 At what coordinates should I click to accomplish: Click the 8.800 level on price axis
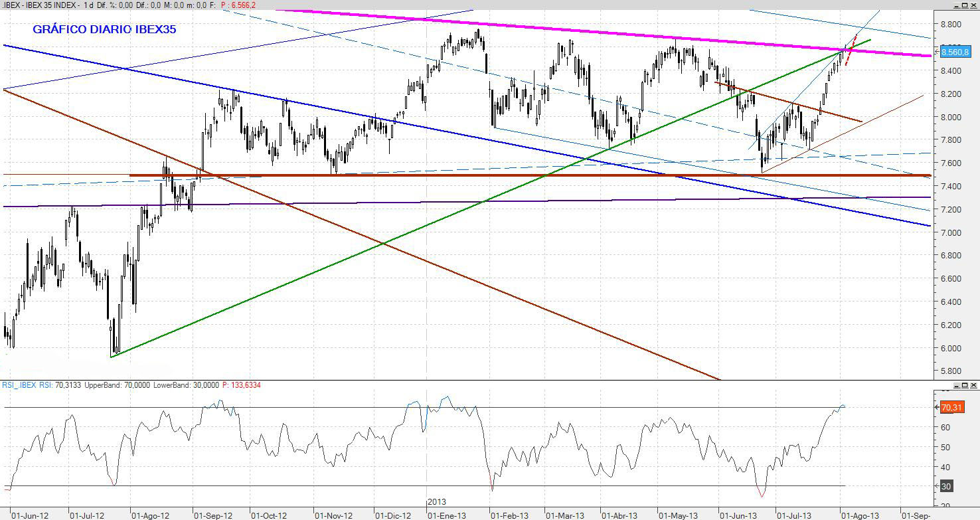point(951,25)
